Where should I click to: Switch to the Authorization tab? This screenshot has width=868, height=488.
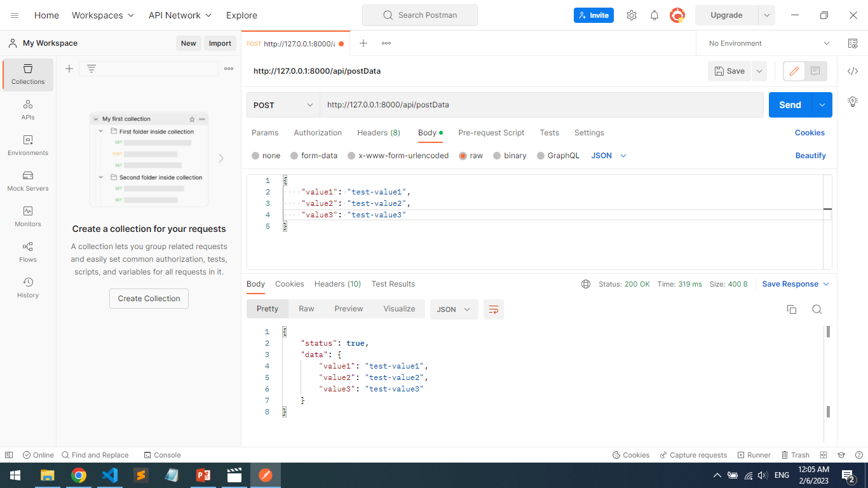[x=318, y=133]
